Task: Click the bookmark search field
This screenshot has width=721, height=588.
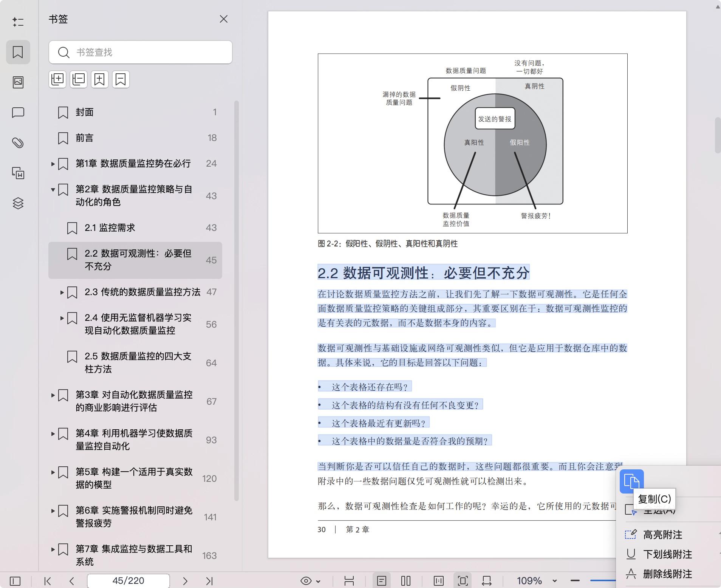Action: pos(141,52)
